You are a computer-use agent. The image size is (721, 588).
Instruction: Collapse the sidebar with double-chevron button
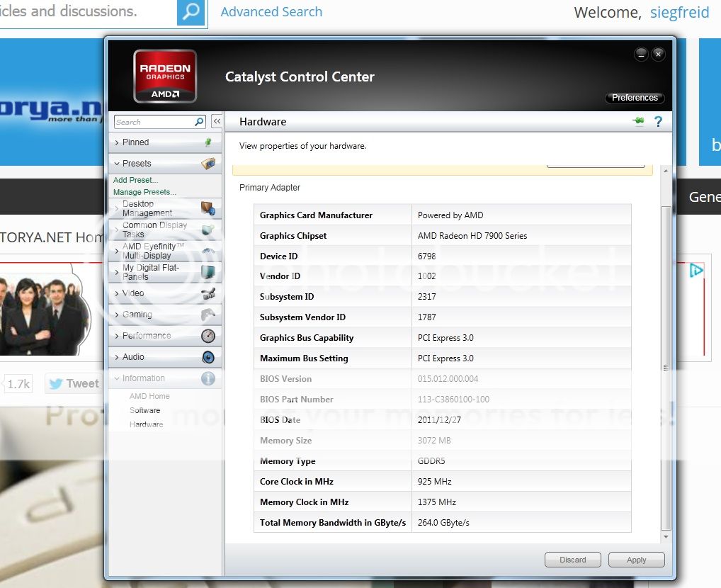pos(217,122)
